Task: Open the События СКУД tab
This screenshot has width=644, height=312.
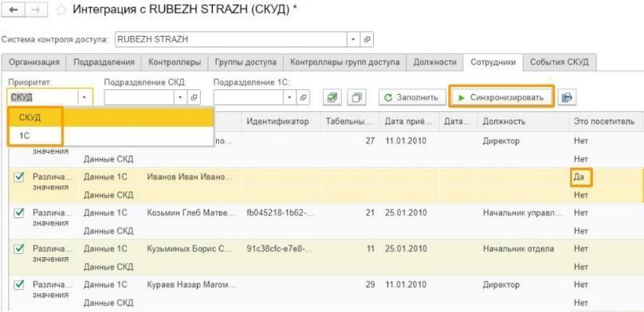Action: (x=559, y=62)
